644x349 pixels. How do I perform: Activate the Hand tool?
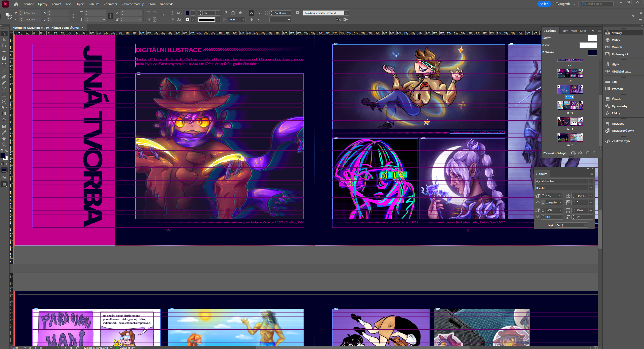tap(4, 138)
